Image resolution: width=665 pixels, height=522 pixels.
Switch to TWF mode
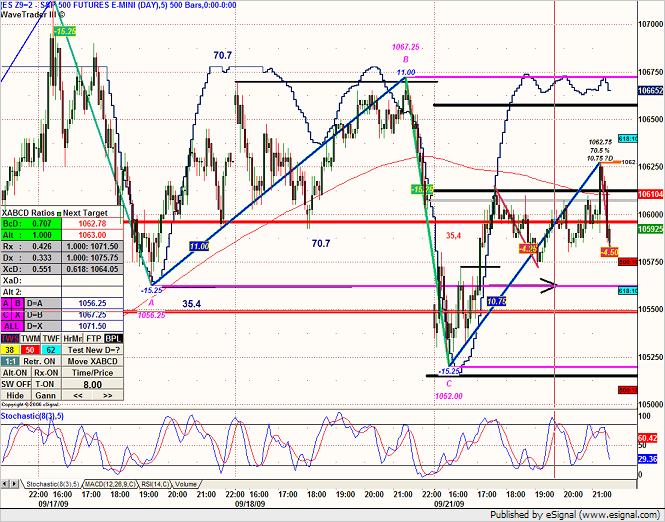coord(51,338)
